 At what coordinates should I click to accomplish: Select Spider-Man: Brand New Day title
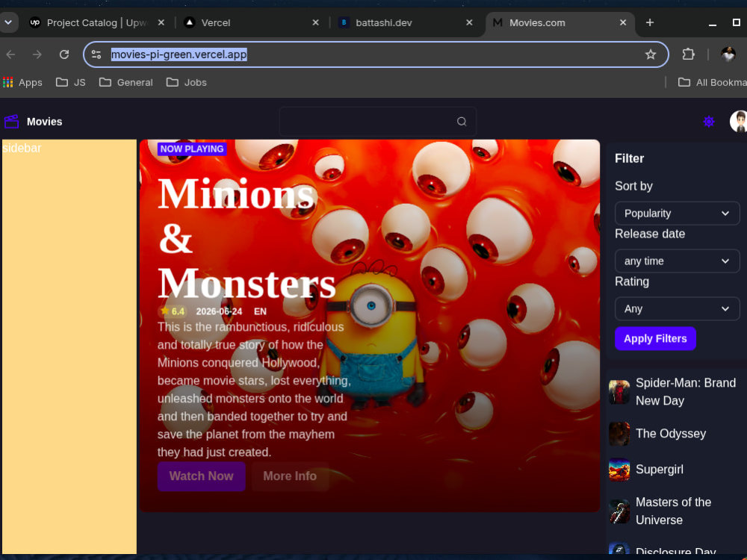click(x=686, y=392)
